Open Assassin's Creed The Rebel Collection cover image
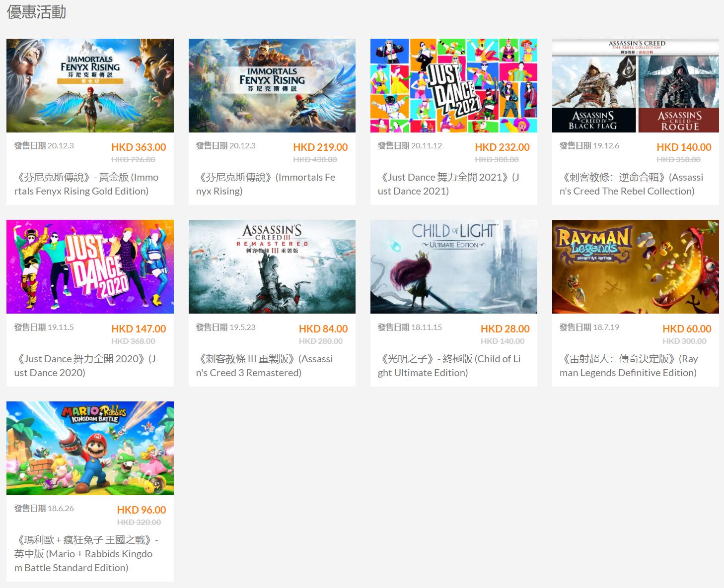The width and height of the screenshot is (724, 588). [636, 85]
